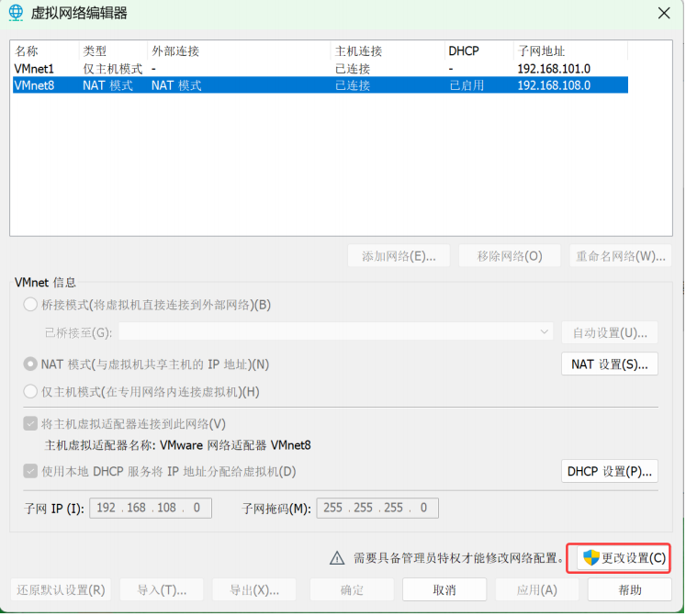The width and height of the screenshot is (686, 616).
Task: Click 导入(T)... button
Action: [162, 589]
